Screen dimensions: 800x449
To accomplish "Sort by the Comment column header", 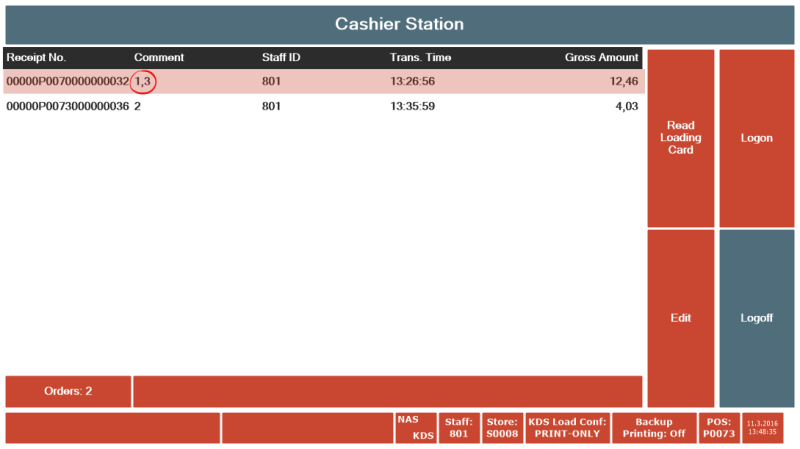I will click(159, 58).
